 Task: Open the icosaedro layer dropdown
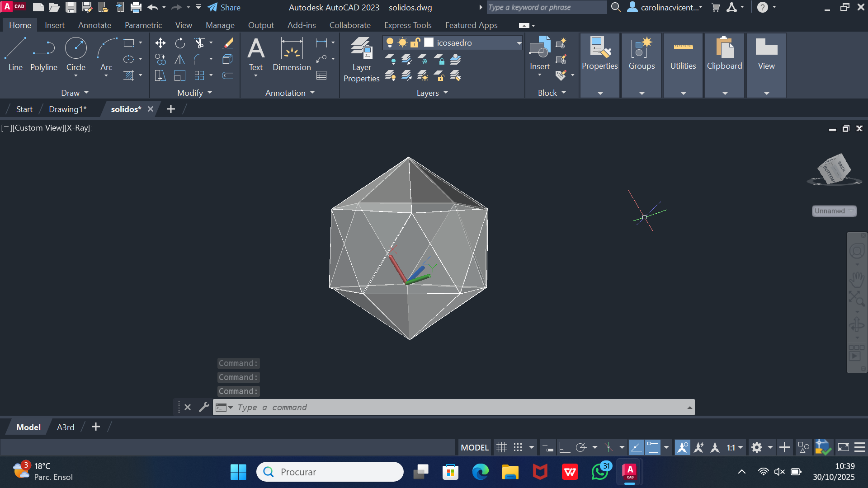point(519,43)
